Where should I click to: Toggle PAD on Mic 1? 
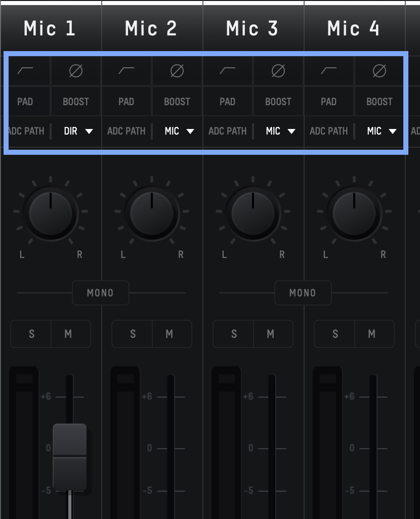pyautogui.click(x=25, y=101)
